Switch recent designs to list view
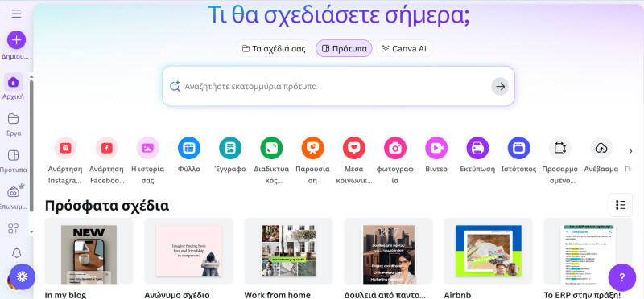 [621, 205]
